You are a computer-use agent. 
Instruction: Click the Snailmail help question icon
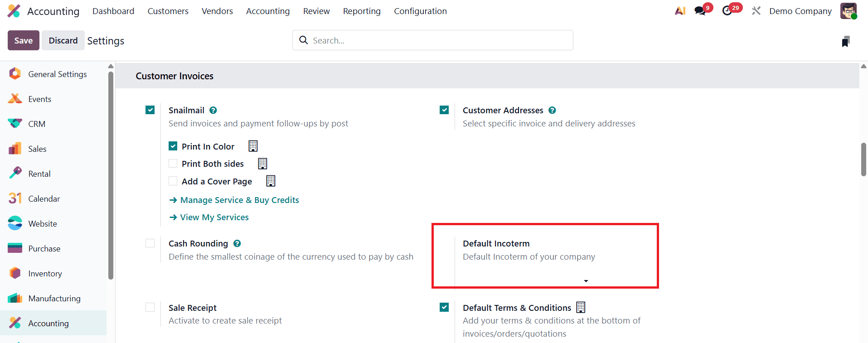coord(213,110)
